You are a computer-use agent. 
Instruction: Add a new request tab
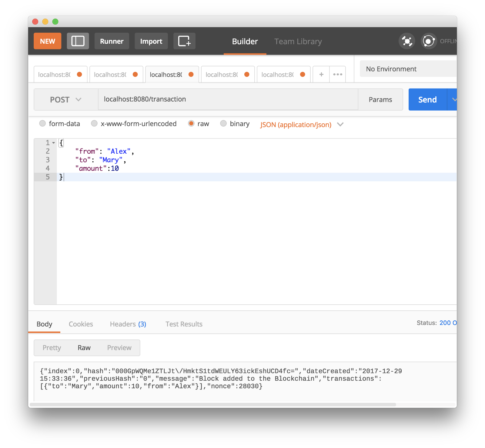[x=321, y=74]
